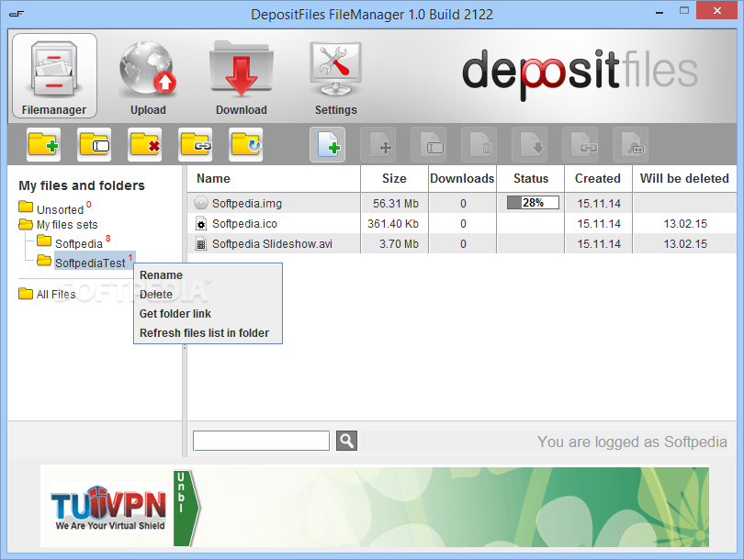Click the 56.31 Mb size cell
The height and width of the screenshot is (560, 744).
[395, 204]
